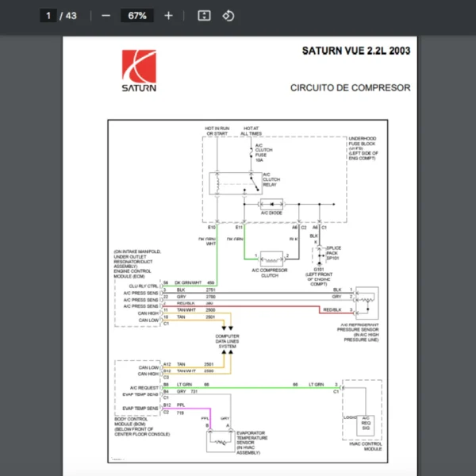Click the HVAC CONTROL MODULE label
Image resolution: width=476 pixels, height=476 pixels.
click(366, 446)
